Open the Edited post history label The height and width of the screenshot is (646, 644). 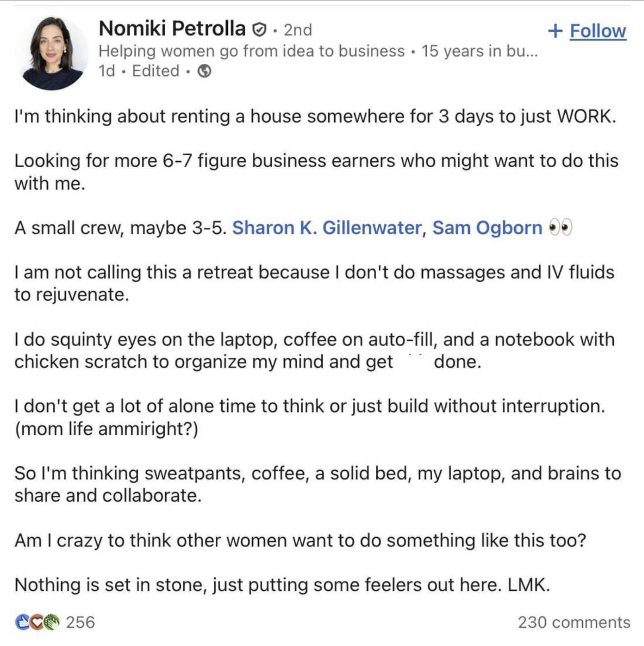[x=156, y=71]
